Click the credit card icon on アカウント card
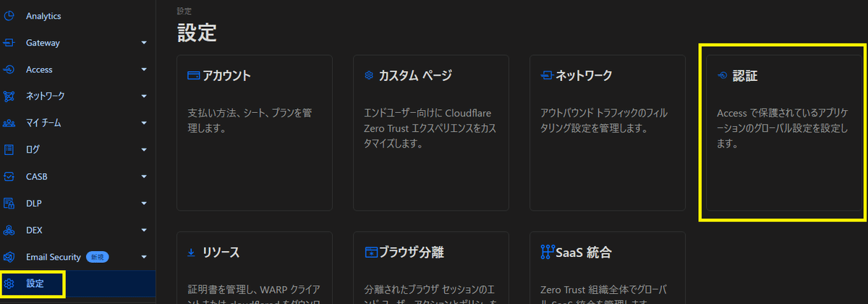The image size is (868, 304). point(193,75)
